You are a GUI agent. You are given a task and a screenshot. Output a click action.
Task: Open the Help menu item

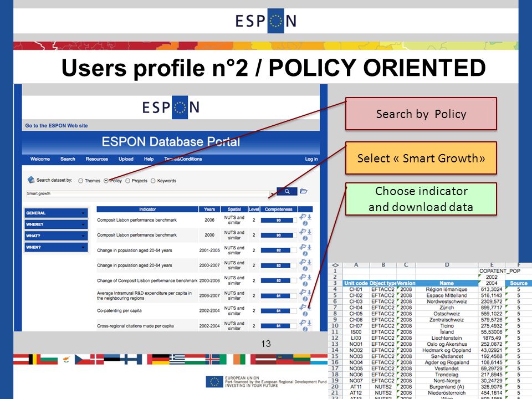click(x=149, y=159)
